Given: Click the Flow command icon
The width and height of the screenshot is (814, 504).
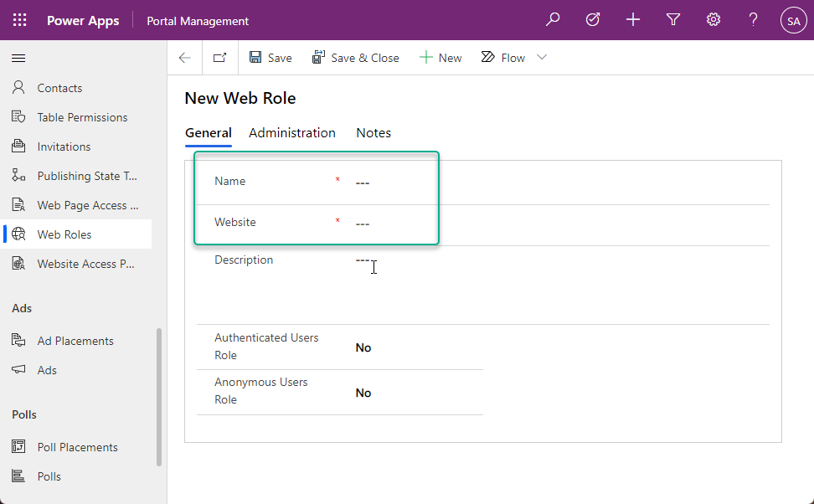Looking at the screenshot, I should pos(488,57).
